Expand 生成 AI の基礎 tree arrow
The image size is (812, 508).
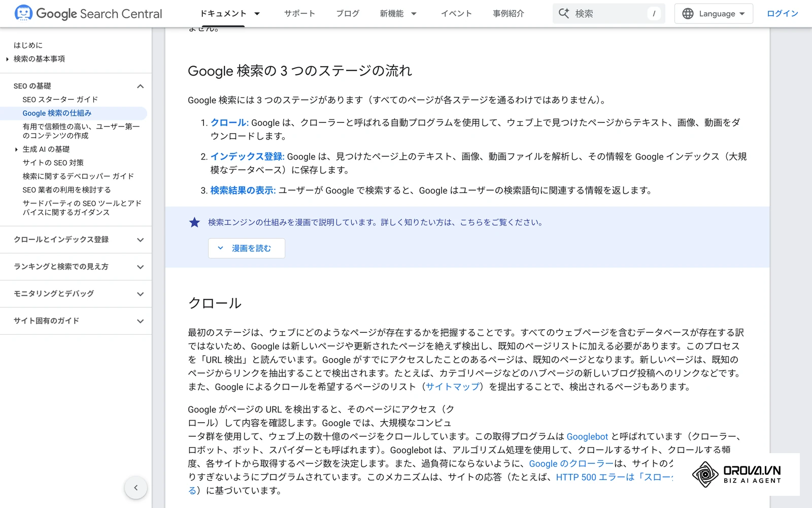click(x=16, y=149)
